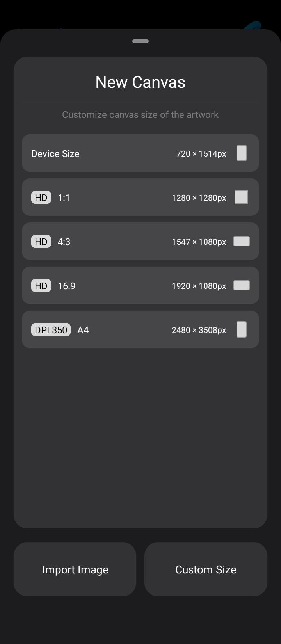Select the 16:9 aspect ratio label
Viewport: 281px width, 644px height.
(x=66, y=286)
